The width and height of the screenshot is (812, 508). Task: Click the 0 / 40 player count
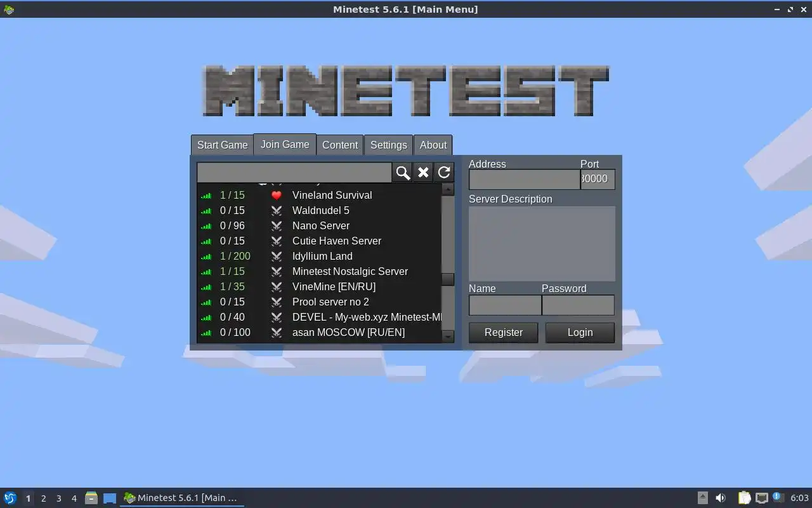pos(232,317)
